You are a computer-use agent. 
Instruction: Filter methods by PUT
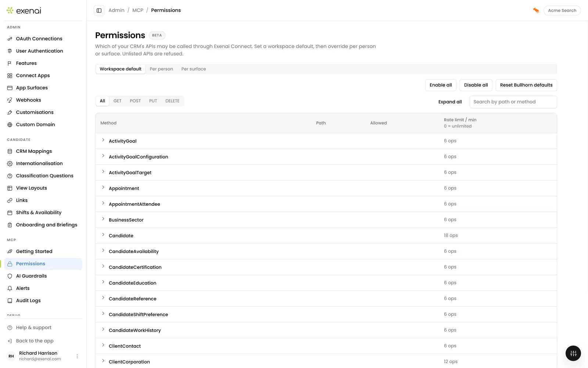[x=153, y=101]
